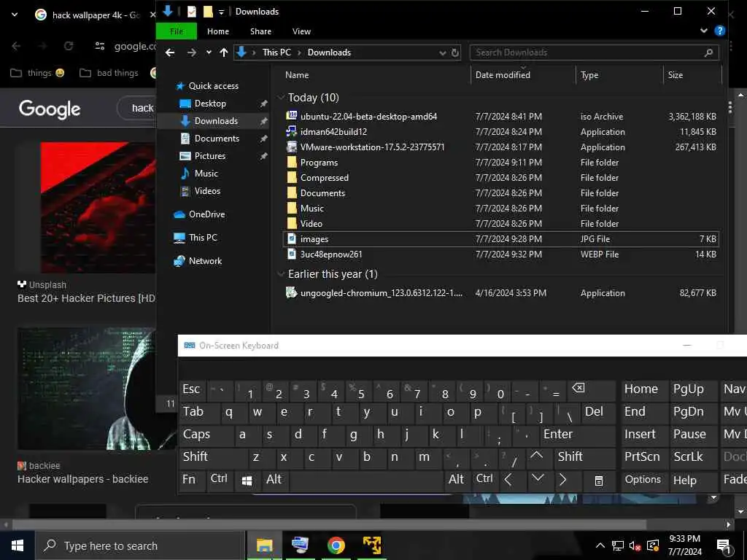Click Enter key on On-Screen Keyboard

pyautogui.click(x=578, y=435)
